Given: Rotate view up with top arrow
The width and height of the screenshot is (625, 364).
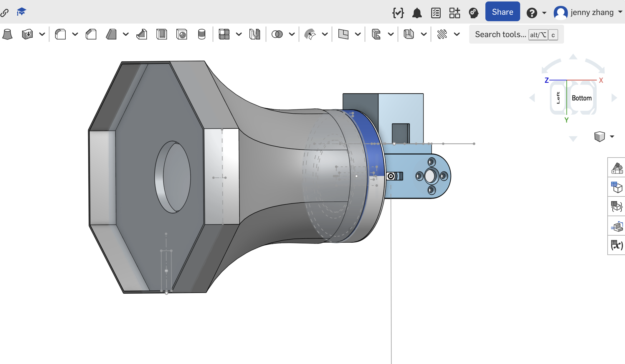Looking at the screenshot, I should 573,57.
